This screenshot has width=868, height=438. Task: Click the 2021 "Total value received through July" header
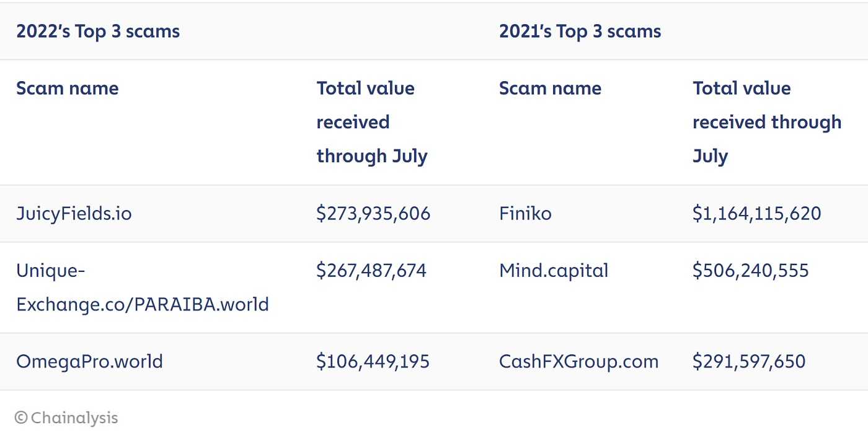[767, 122]
